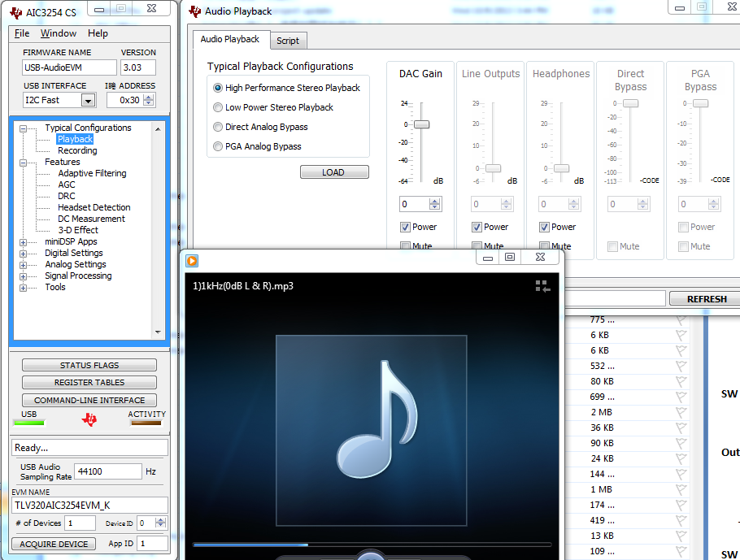Click the flag icon beside 24 KB
The image size is (740, 560).
pos(681,458)
